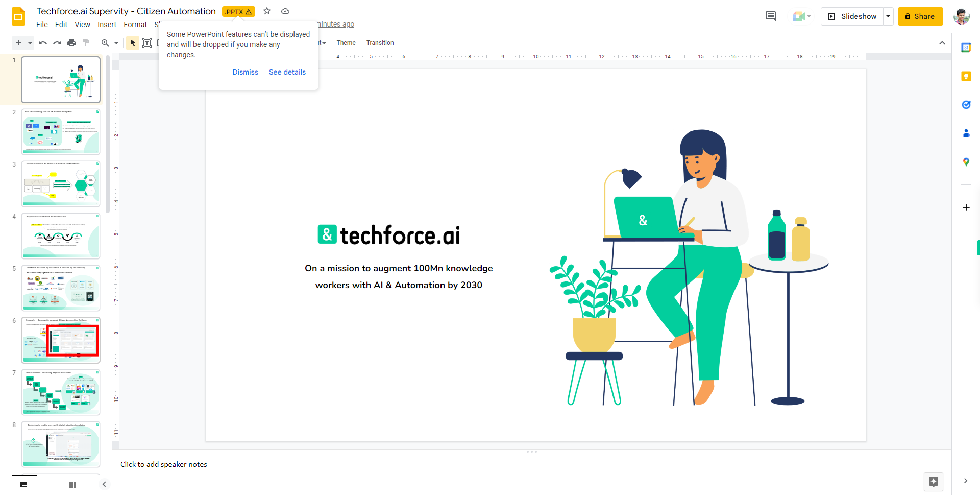Select slide 2 thumbnail

click(61, 132)
